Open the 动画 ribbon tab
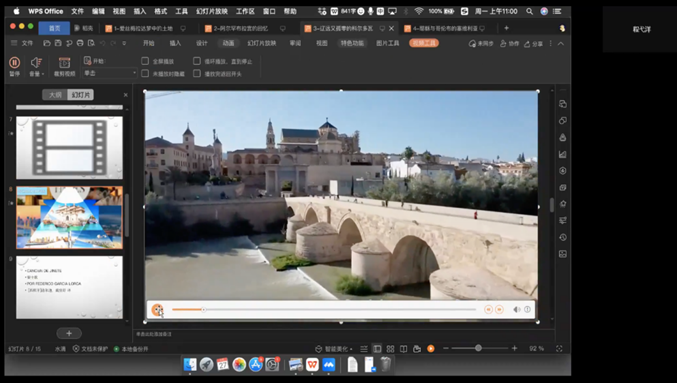Image resolution: width=677 pixels, height=383 pixels. click(x=228, y=43)
